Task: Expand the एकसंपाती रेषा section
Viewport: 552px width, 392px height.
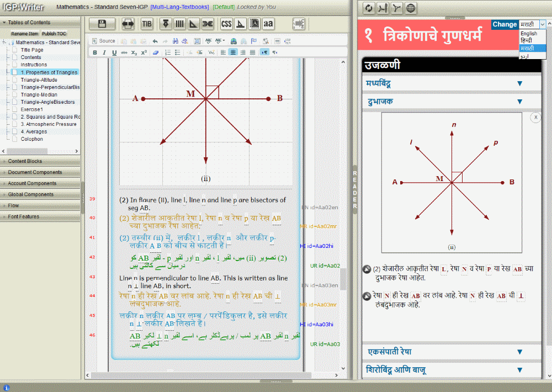Action: (x=452, y=352)
